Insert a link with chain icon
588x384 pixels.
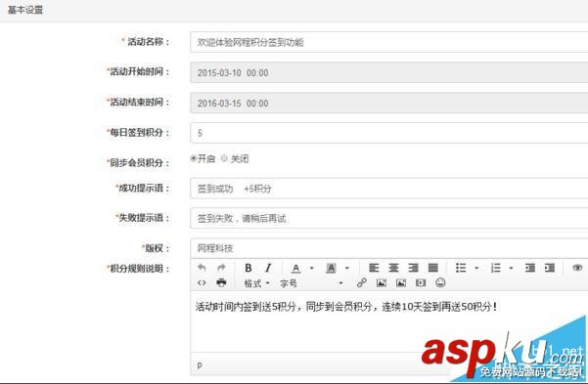tap(361, 282)
